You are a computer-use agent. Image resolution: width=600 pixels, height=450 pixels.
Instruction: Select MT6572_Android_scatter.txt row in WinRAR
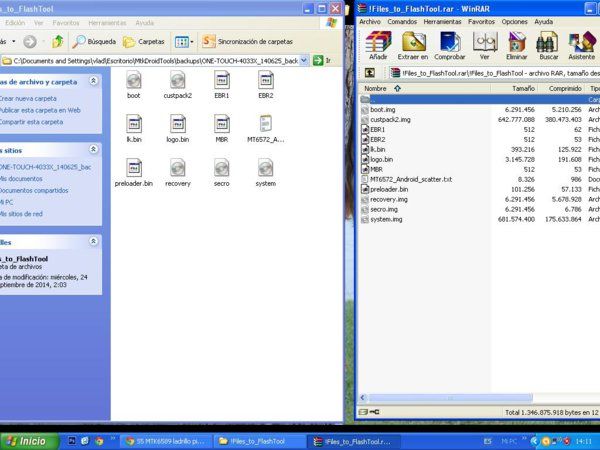(x=479, y=179)
